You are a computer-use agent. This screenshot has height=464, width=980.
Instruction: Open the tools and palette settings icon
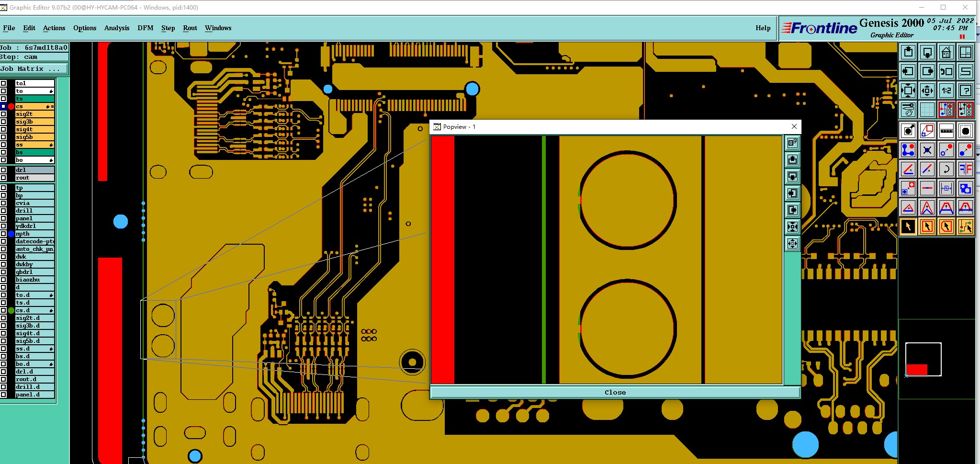pyautogui.click(x=908, y=110)
